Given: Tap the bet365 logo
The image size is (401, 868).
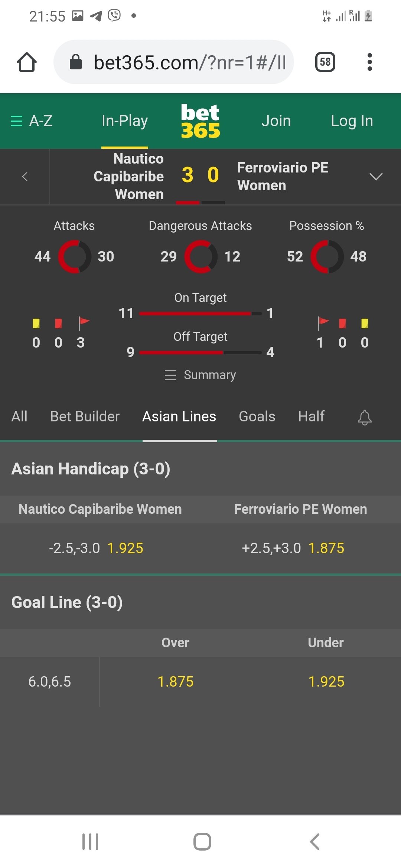Looking at the screenshot, I should pyautogui.click(x=200, y=121).
